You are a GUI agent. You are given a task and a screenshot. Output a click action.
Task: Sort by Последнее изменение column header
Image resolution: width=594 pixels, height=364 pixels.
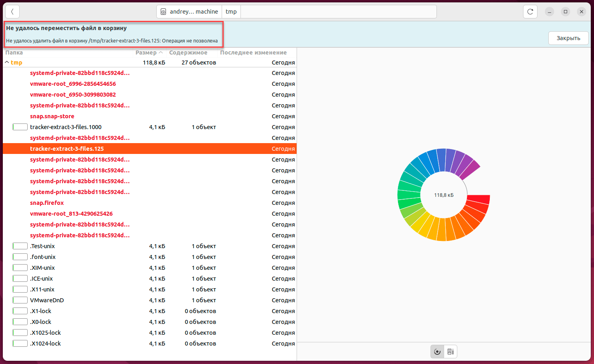click(x=253, y=53)
